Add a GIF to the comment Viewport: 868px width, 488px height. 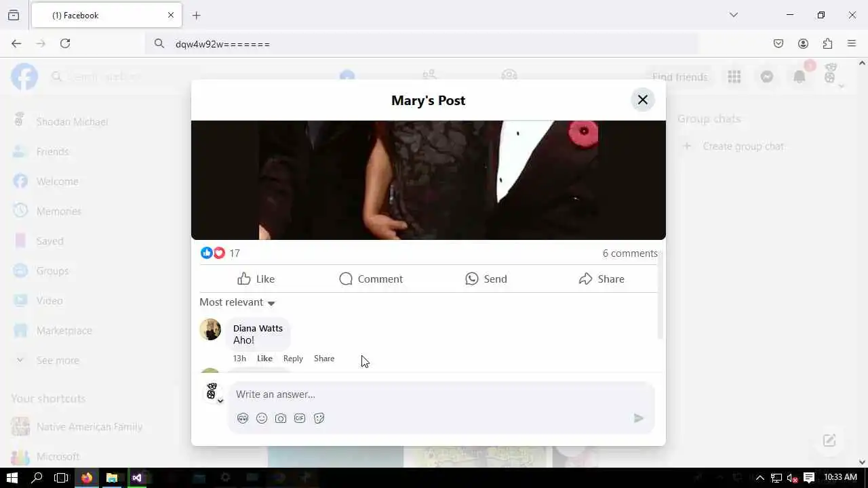coord(300,418)
